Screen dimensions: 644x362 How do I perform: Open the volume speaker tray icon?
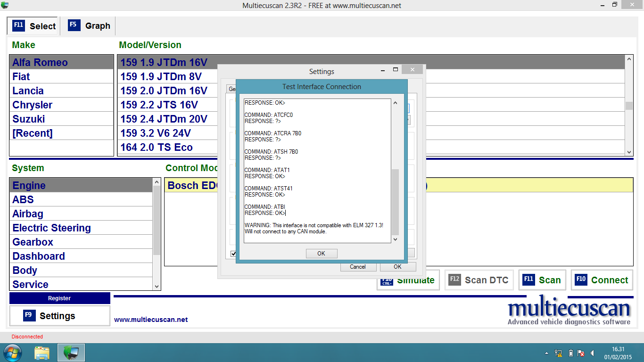click(x=592, y=353)
